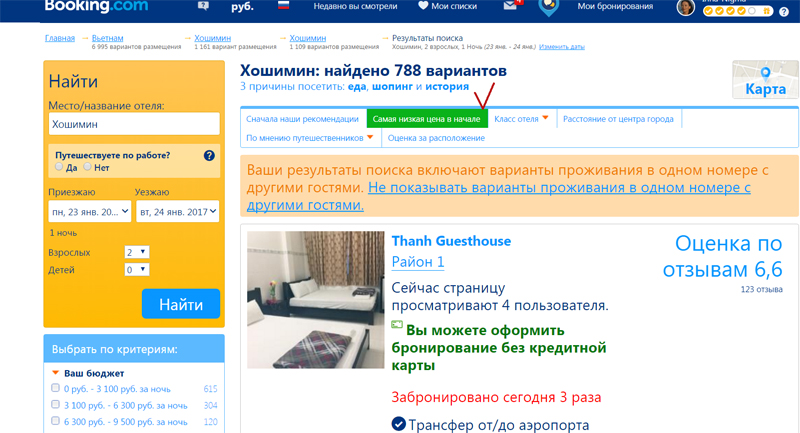
Task: Open the Хошимин breadcrumb with 1 109 вариантов
Action: tap(308, 38)
